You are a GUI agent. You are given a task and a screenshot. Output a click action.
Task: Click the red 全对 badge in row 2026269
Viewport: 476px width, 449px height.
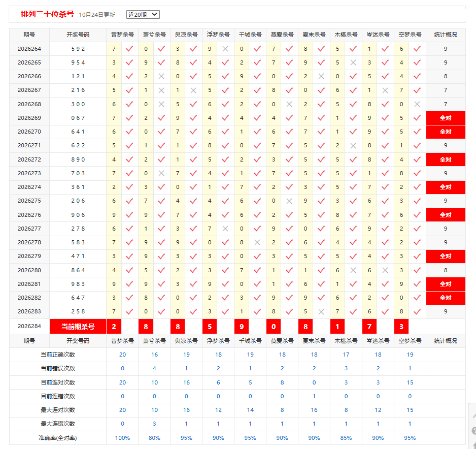pyautogui.click(x=446, y=118)
